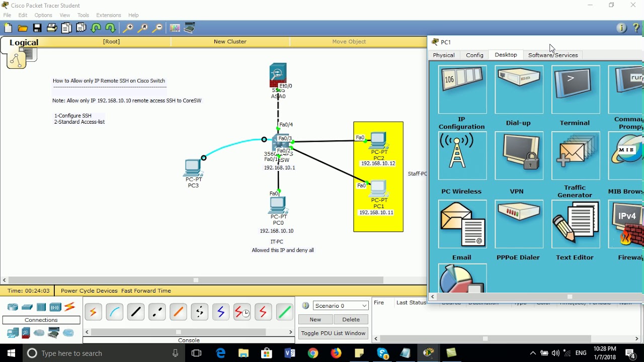Select the Serial DCE cable with clock

242,312
